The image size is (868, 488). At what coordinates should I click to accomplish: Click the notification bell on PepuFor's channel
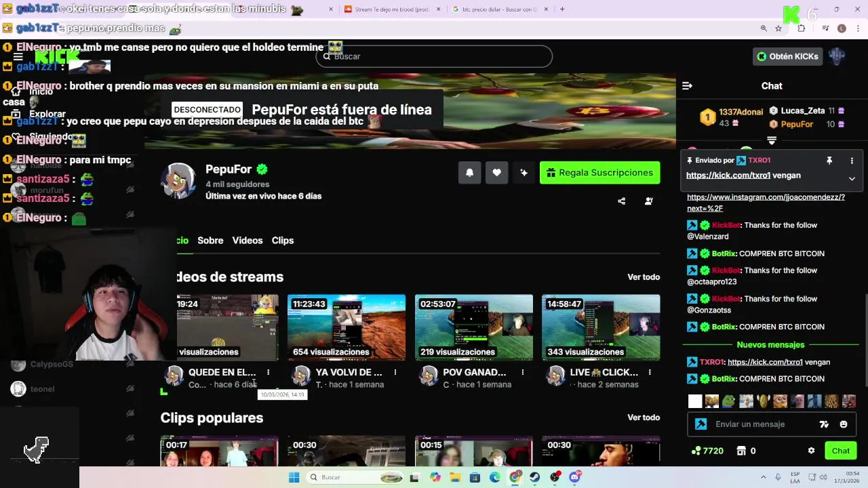click(x=469, y=173)
